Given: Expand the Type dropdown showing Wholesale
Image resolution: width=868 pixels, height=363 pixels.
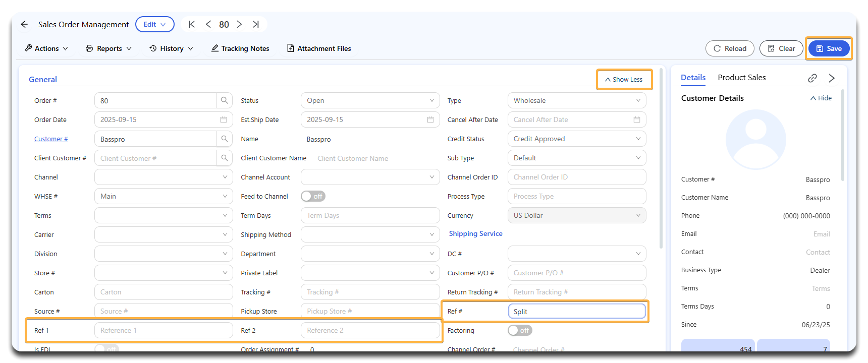Looking at the screenshot, I should tap(576, 100).
